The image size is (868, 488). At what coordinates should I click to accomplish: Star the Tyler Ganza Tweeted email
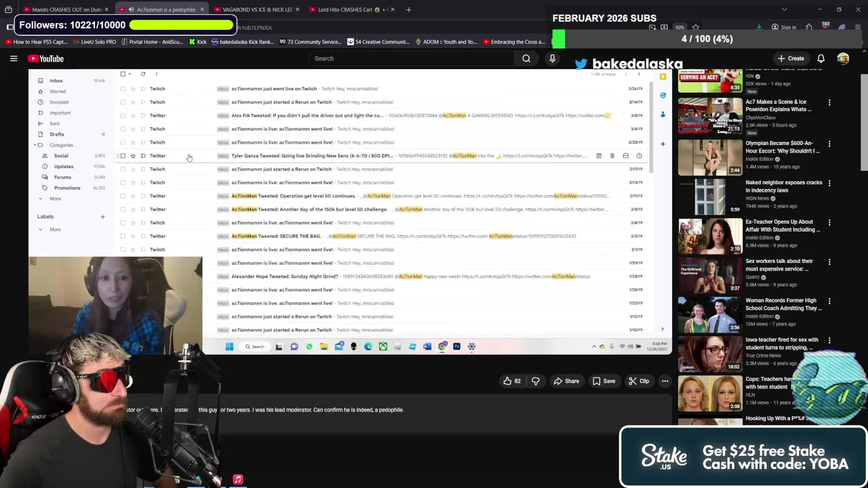coord(133,156)
